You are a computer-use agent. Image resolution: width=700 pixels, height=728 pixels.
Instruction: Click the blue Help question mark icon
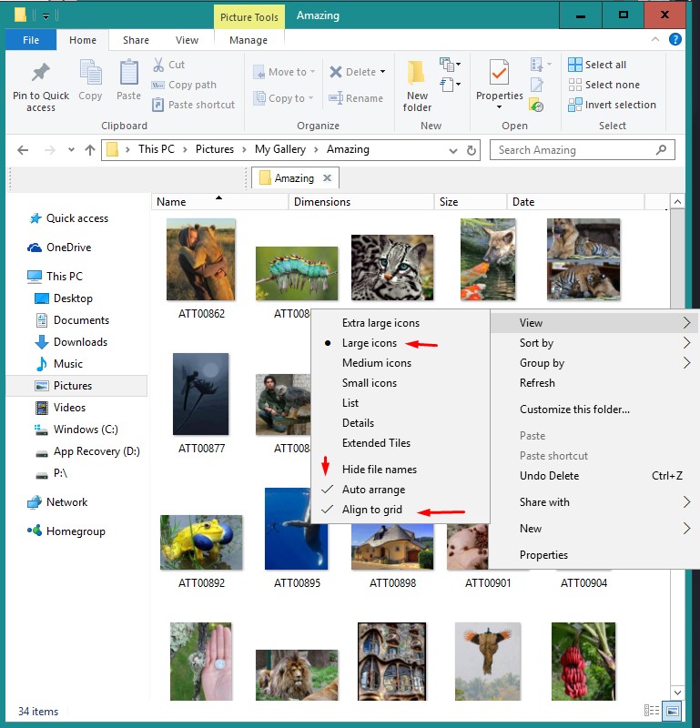pyautogui.click(x=675, y=39)
